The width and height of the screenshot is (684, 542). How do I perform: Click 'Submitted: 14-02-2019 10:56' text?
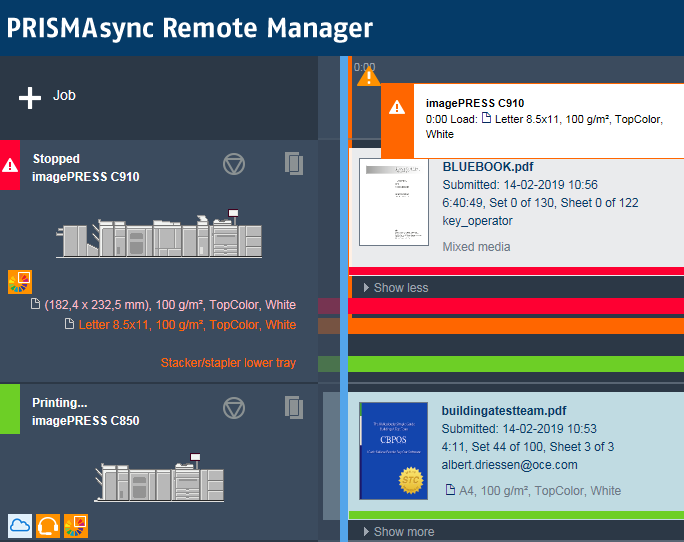pyautogui.click(x=520, y=185)
